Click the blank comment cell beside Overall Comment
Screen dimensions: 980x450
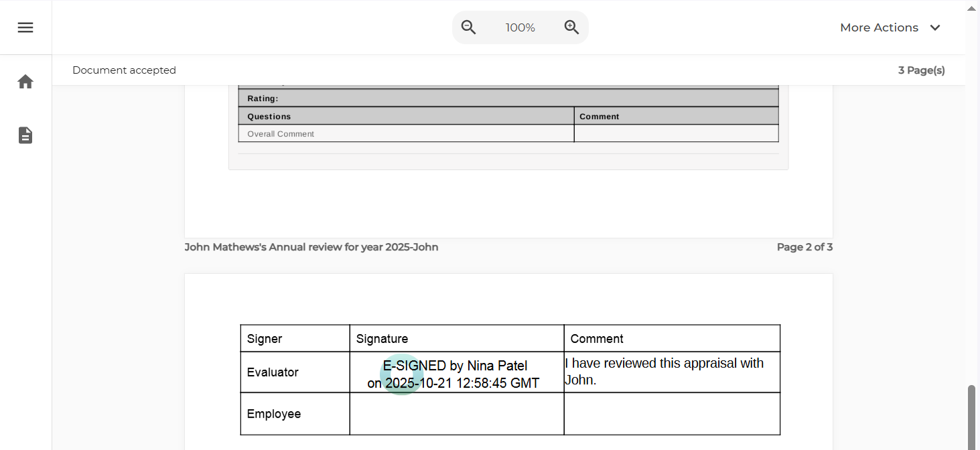click(676, 134)
